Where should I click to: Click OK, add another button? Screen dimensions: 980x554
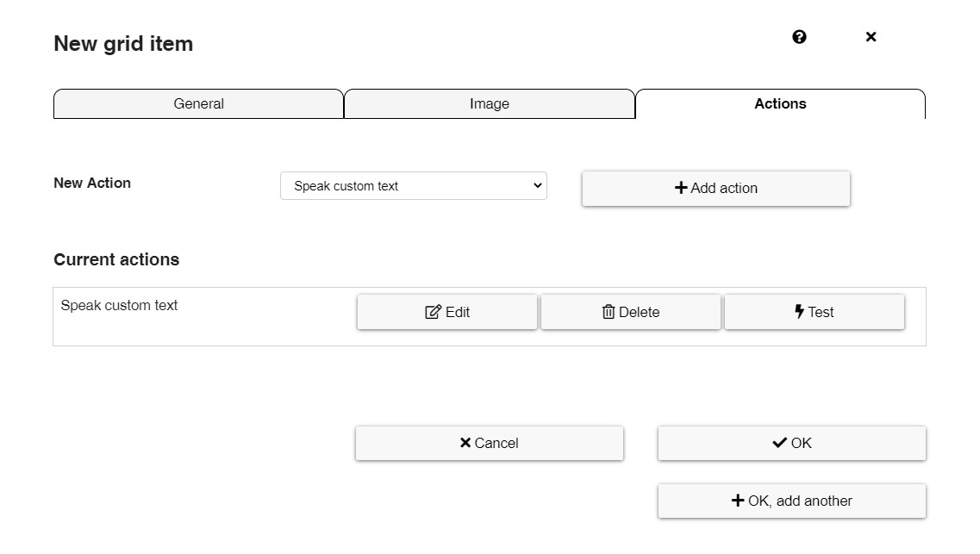(x=792, y=501)
